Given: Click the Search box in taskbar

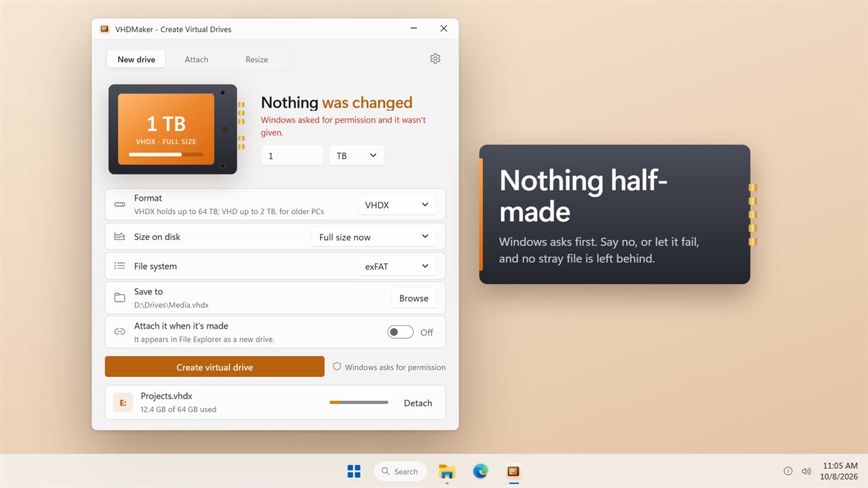Looking at the screenshot, I should coord(400,471).
